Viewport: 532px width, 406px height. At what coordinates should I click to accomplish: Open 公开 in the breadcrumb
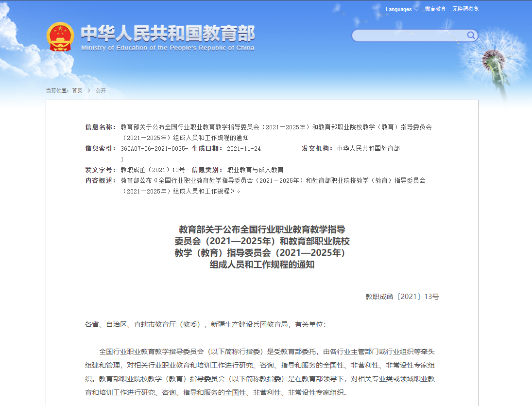[101, 90]
